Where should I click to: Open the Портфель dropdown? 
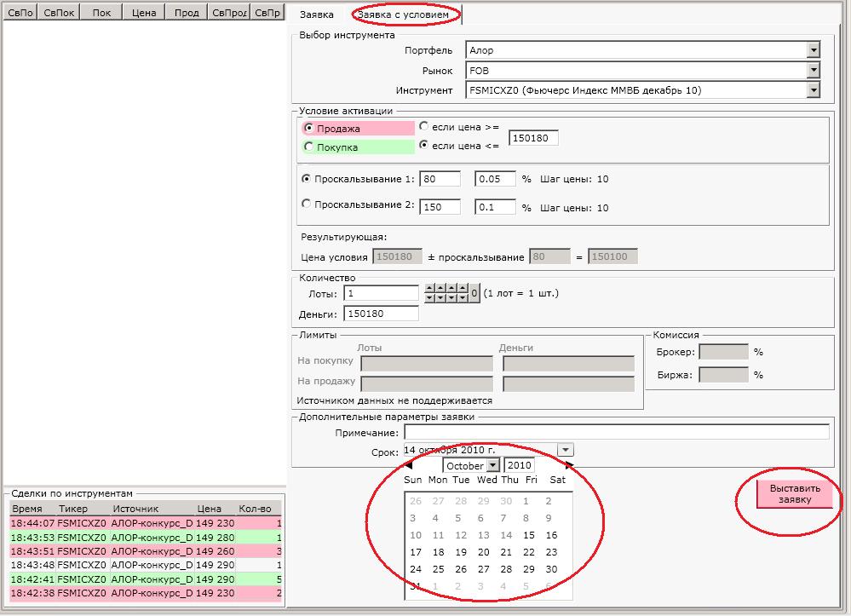[813, 50]
